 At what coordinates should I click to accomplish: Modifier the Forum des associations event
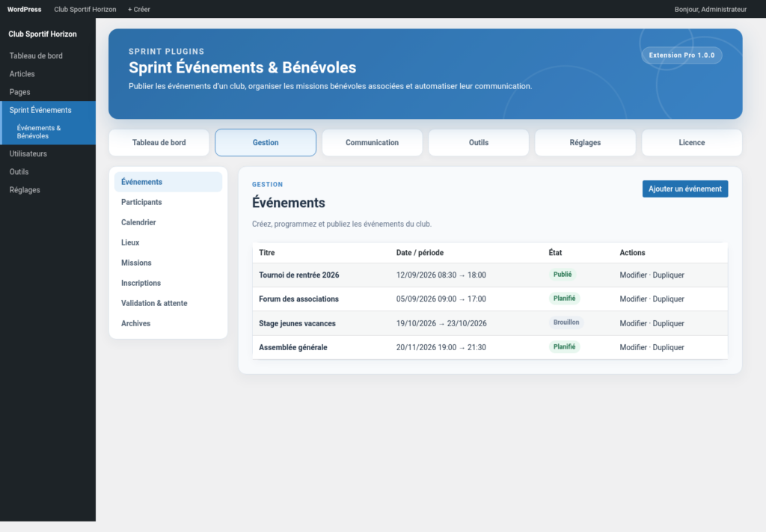pyautogui.click(x=633, y=299)
